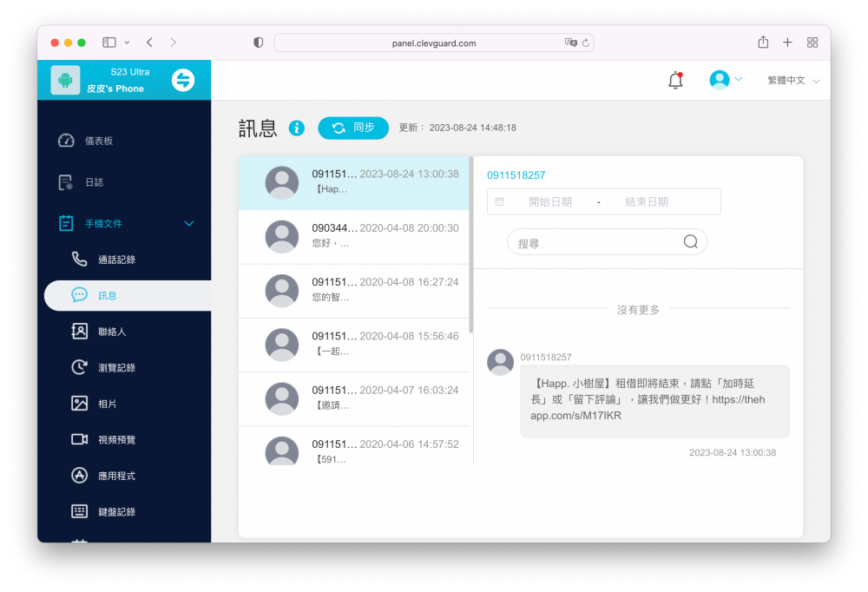
Task: Go to 通話記錄 call logs
Action: (116, 260)
